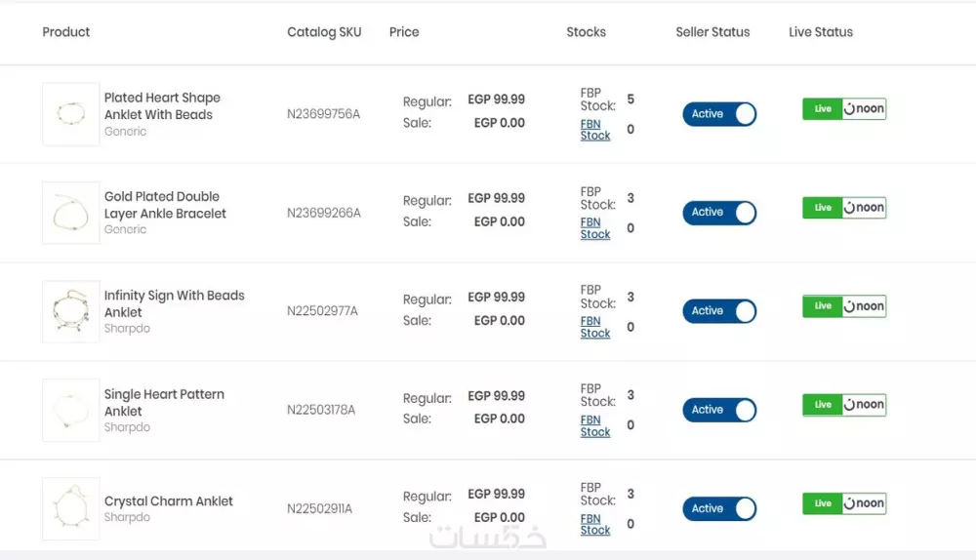This screenshot has height=560, width=976.
Task: Click the Live noon badge for Plated Heart Shape Anklet
Action: click(x=844, y=108)
